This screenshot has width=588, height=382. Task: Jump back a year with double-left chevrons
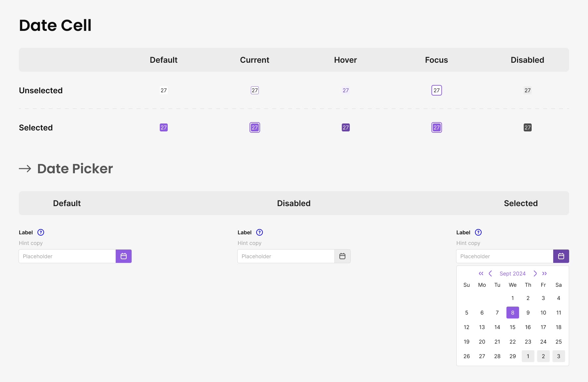481,273
